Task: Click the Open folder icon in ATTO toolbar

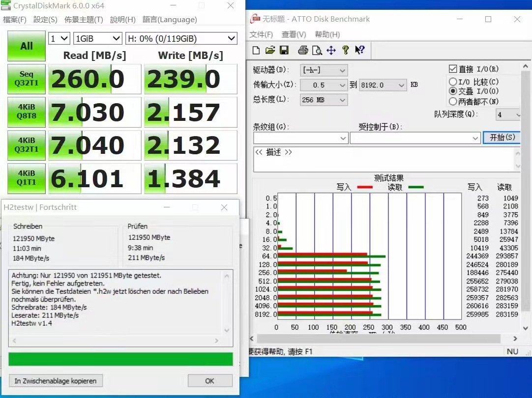Action: tap(270, 51)
